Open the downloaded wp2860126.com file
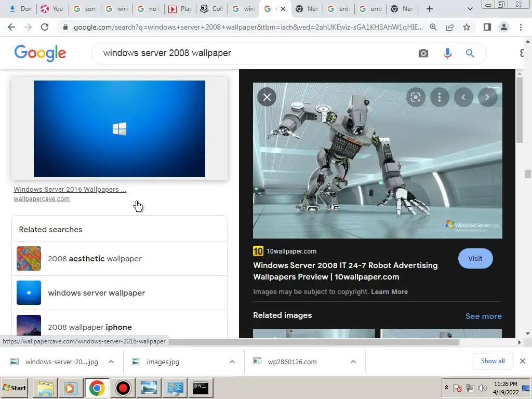The image size is (532, 399). (292, 362)
